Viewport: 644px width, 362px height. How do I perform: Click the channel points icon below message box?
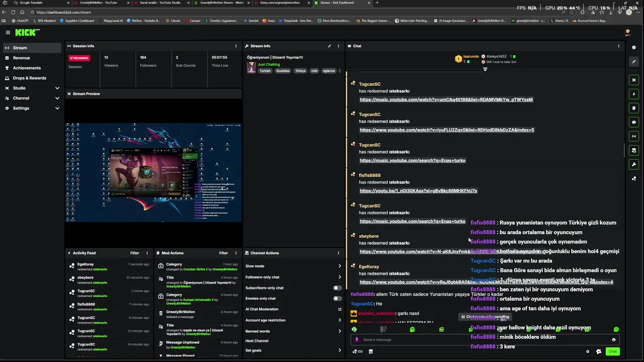pyautogui.click(x=357, y=351)
